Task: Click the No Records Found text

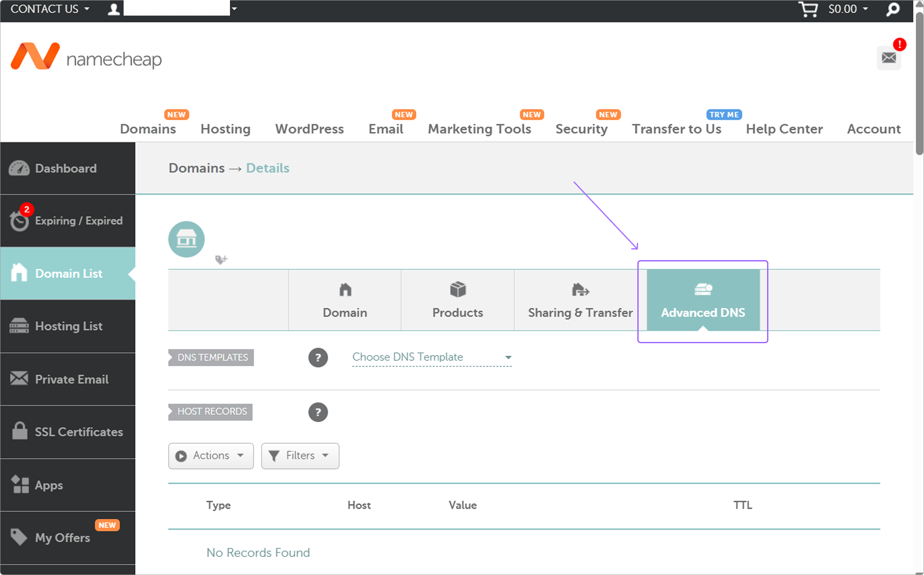Action: (x=258, y=552)
